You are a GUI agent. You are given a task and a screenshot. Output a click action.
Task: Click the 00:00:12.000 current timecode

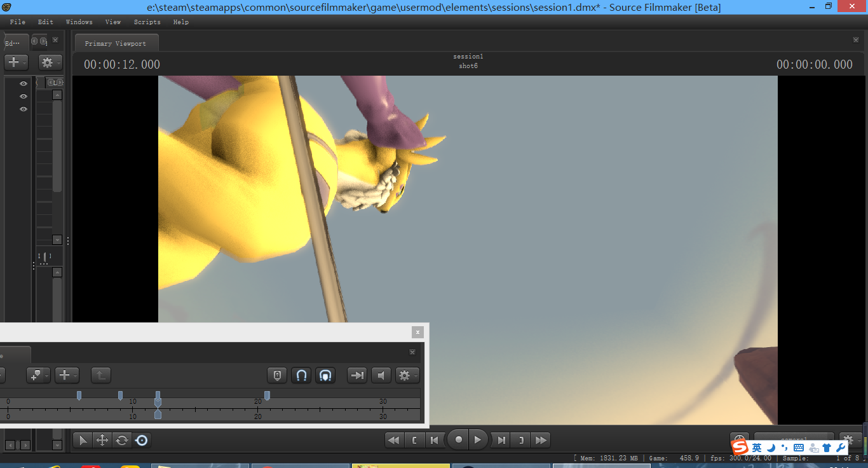pyautogui.click(x=122, y=64)
